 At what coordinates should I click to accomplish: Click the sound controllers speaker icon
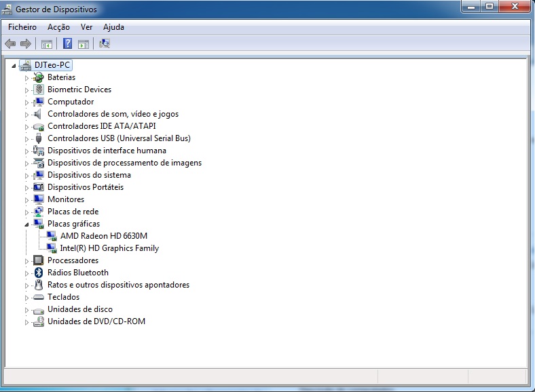point(38,114)
